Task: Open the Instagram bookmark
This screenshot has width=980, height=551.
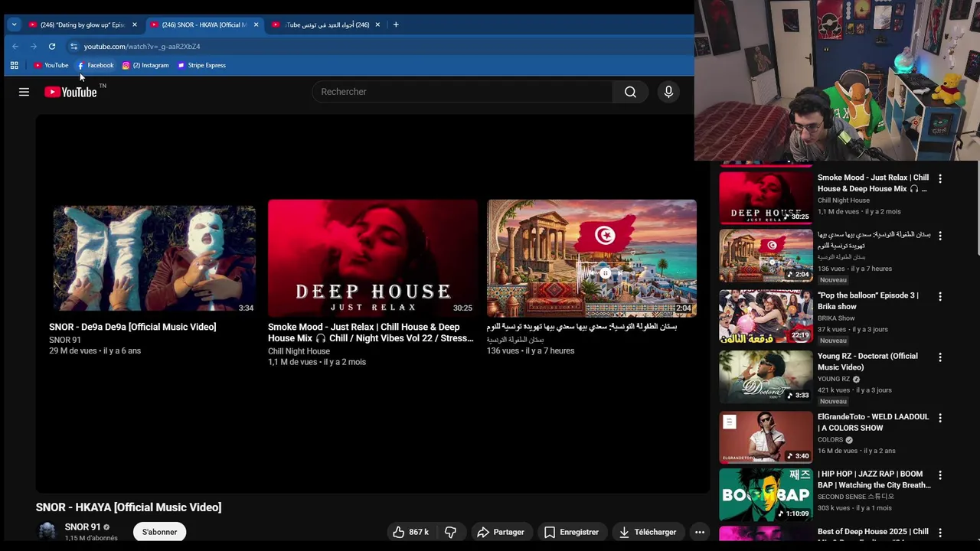Action: click(145, 65)
